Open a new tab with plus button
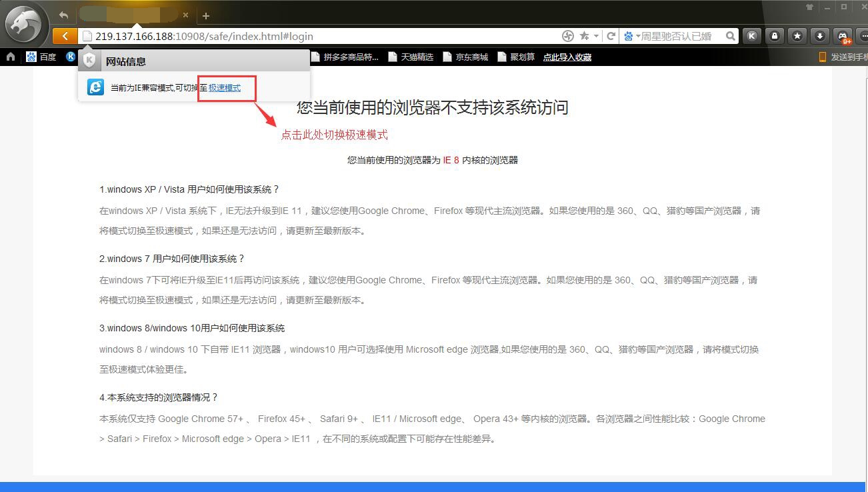The image size is (868, 492). [206, 15]
